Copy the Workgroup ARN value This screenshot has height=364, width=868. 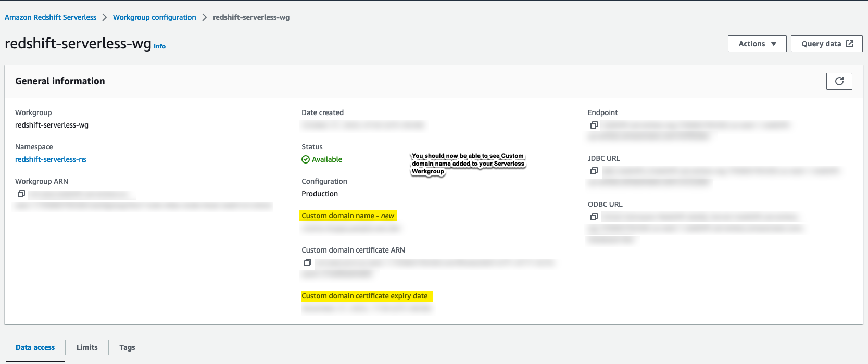(x=21, y=194)
